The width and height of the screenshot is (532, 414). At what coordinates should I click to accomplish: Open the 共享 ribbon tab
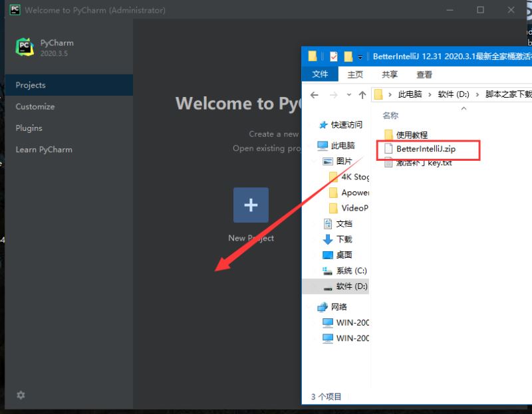click(390, 74)
